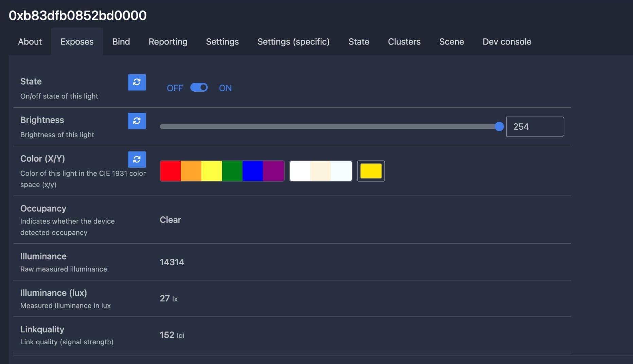The width and height of the screenshot is (633, 364).
Task: Go to the Reporting tab
Action: point(168,42)
